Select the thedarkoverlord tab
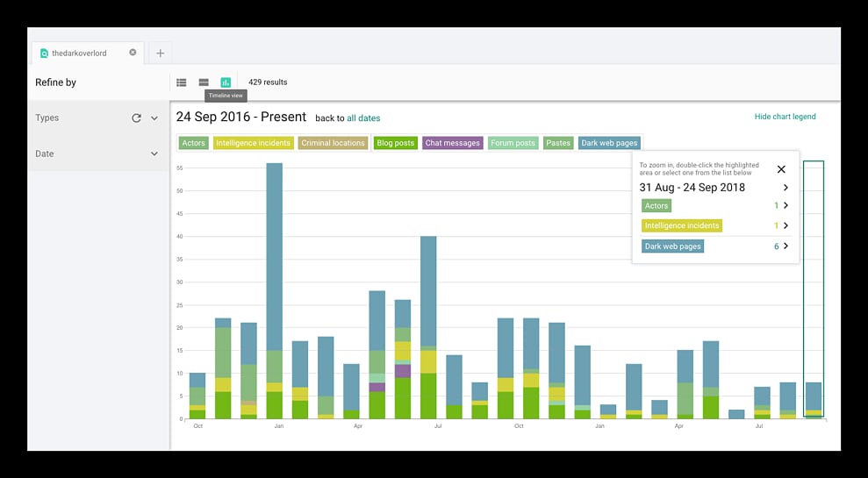Viewport: 868px width, 478px height. pyautogui.click(x=89, y=54)
